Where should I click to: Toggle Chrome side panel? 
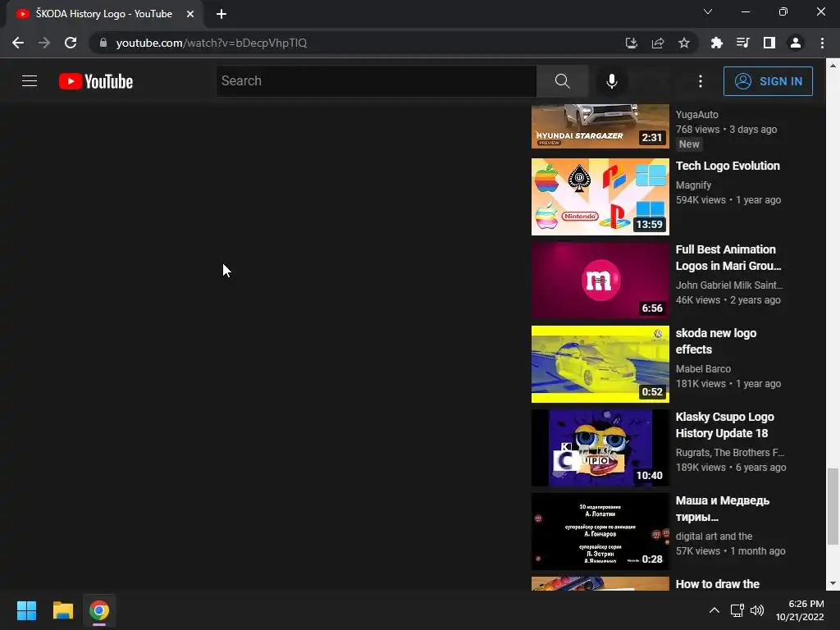point(769,43)
